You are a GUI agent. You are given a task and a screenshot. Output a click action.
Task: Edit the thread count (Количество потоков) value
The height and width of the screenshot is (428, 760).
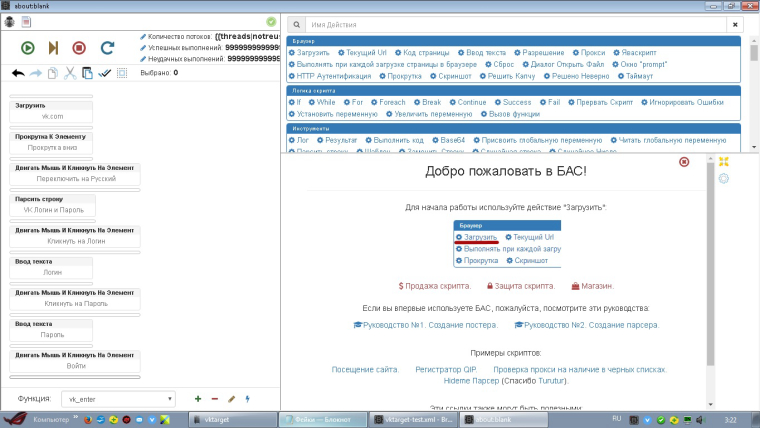coord(245,36)
